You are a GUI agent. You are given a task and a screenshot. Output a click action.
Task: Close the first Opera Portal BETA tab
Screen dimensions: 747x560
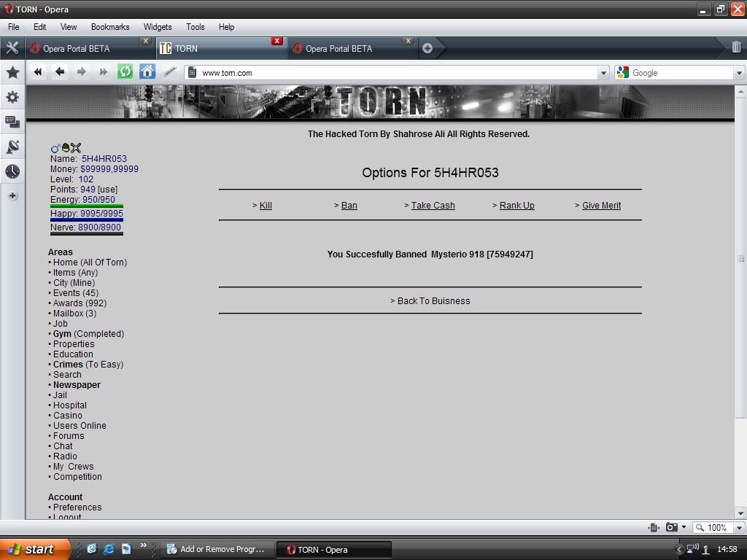click(x=146, y=41)
